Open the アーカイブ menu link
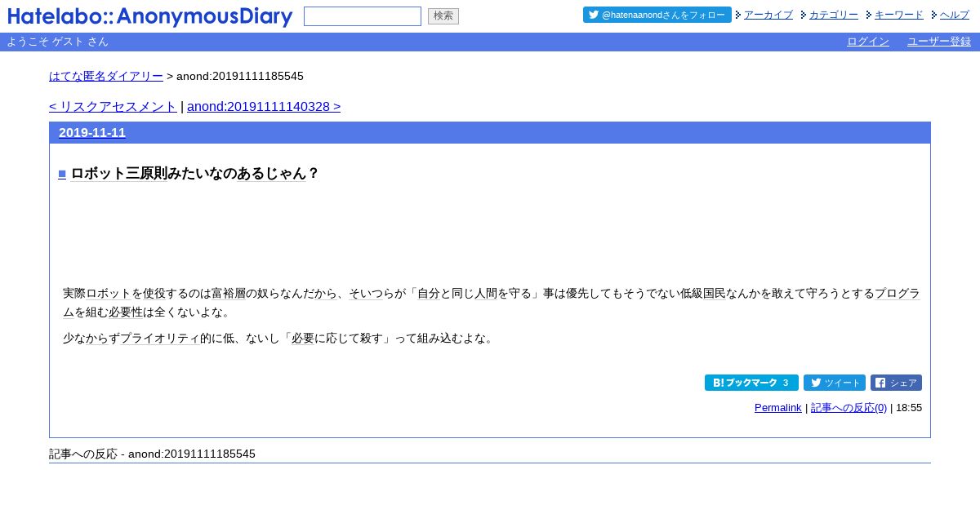 [768, 15]
